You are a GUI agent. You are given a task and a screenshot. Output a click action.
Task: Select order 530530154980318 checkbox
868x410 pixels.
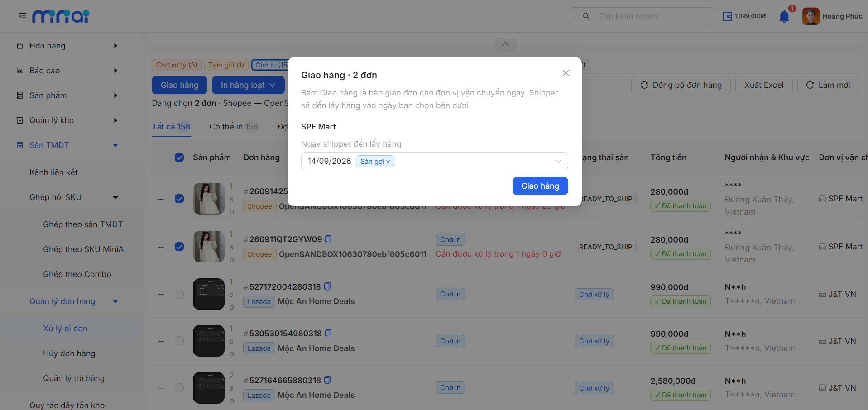coord(179,341)
